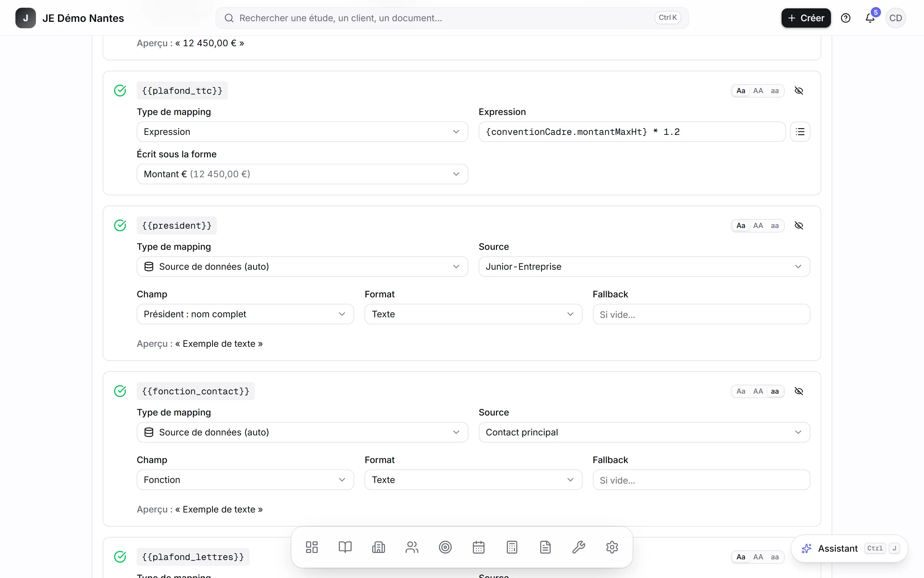Set plafond_lettres casing to AA uppercase

(758, 556)
